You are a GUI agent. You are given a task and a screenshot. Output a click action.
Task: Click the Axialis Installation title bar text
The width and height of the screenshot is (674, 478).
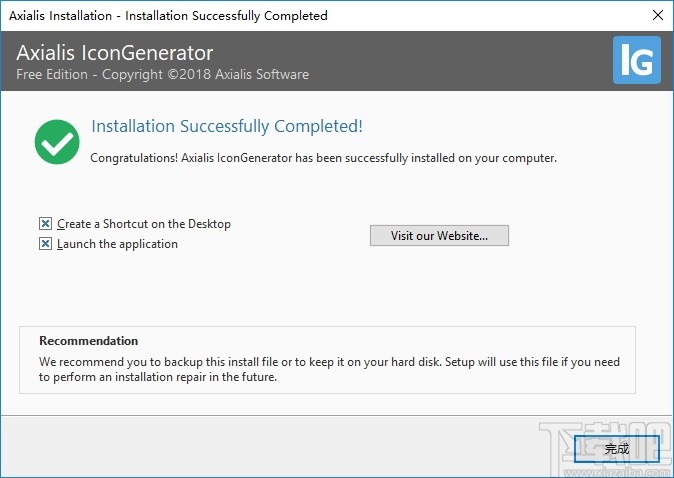(x=168, y=16)
